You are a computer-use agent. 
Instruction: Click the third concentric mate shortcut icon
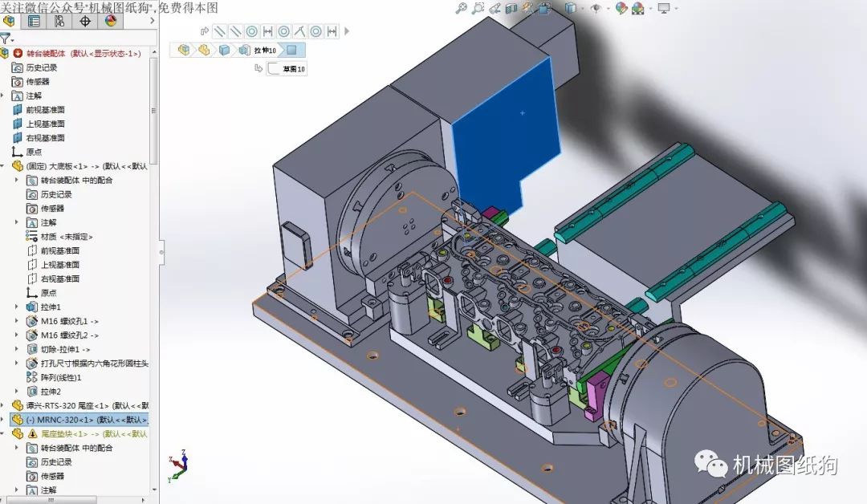(315, 31)
